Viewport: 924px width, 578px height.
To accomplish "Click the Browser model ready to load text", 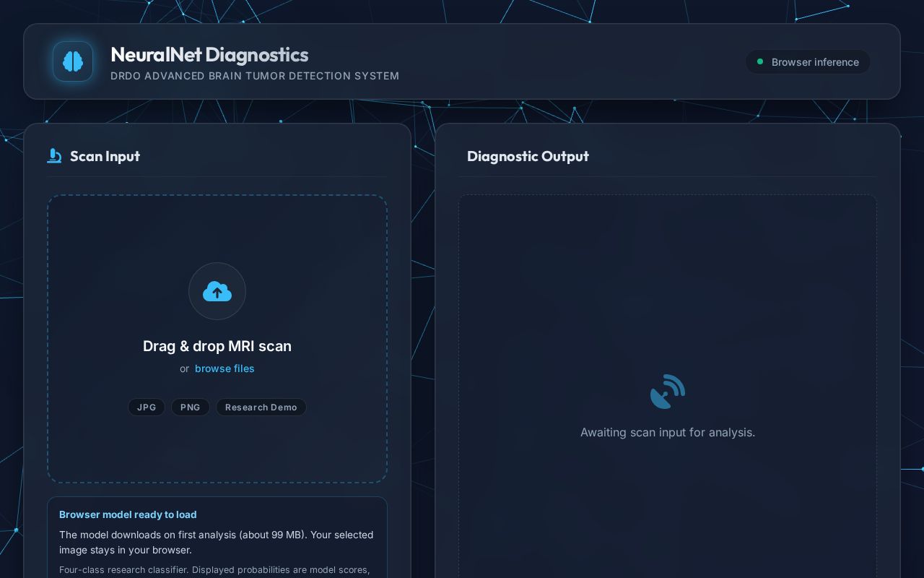I will tap(128, 514).
